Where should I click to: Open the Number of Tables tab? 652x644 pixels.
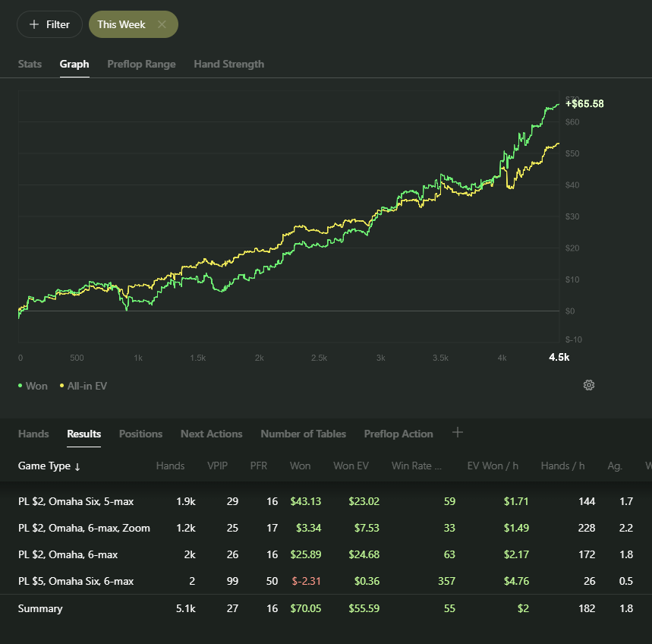[x=303, y=434]
